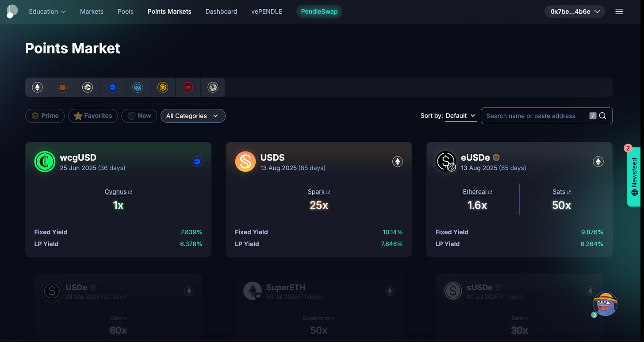
Task: Click the wcgUSD card title
Action: tap(78, 157)
